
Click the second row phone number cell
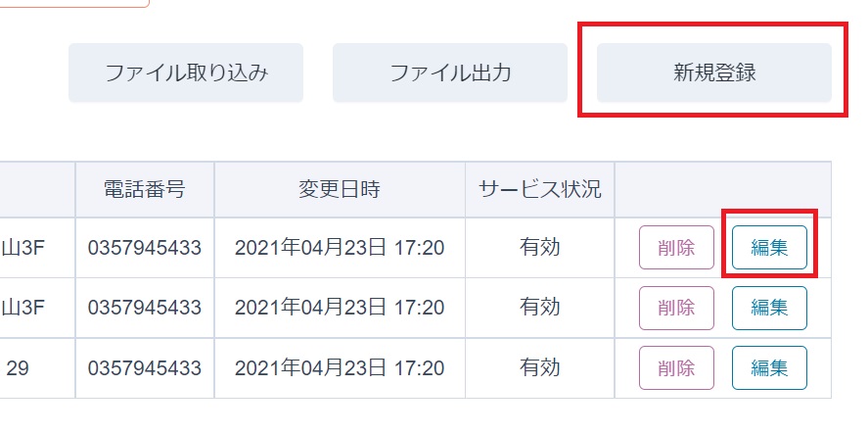click(x=144, y=308)
